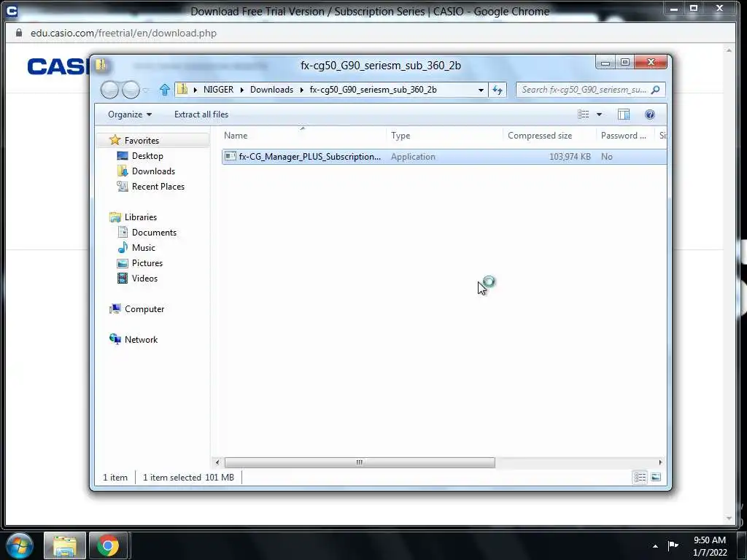Viewport: 747px width, 560px height.
Task: Click the magnifier icon in search box
Action: click(656, 90)
